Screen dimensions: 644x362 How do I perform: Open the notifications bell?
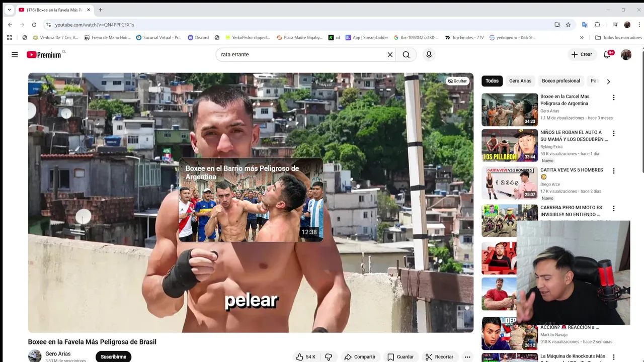[x=607, y=54]
